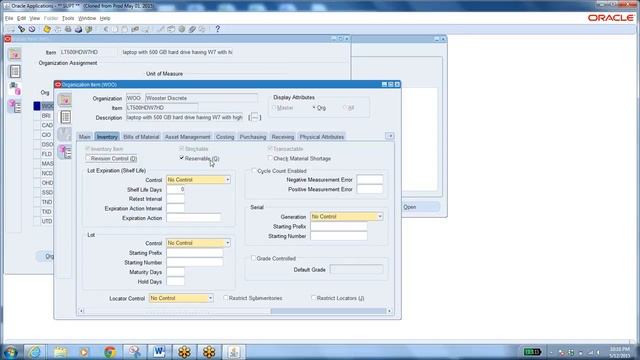Click the computers sidebar icon in Master Item window
The height and width of the screenshot is (360, 640).
15,88
